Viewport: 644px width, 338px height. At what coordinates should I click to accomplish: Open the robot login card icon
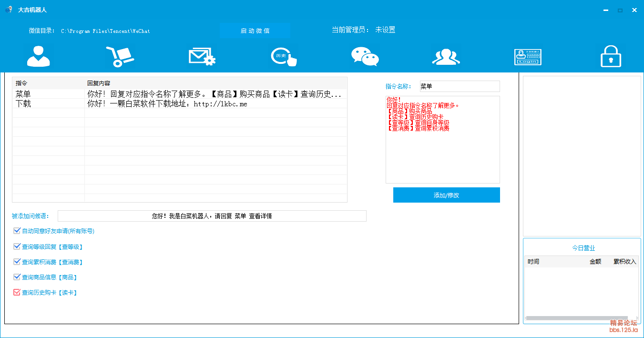point(528,57)
